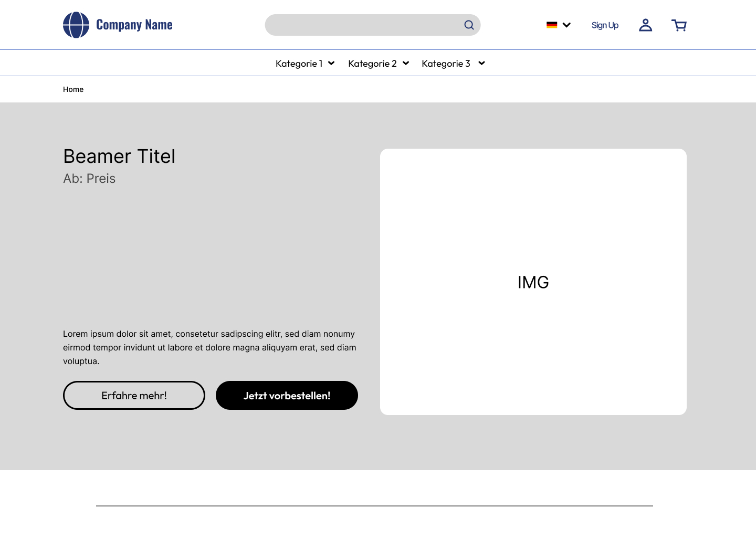Click the Beamer Titel heading
The image size is (756, 538).
tap(119, 157)
